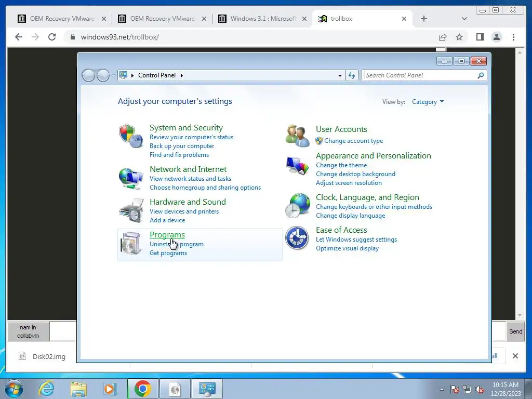This screenshot has height=399, width=532.
Task: Click Back up your computer
Action: click(182, 146)
